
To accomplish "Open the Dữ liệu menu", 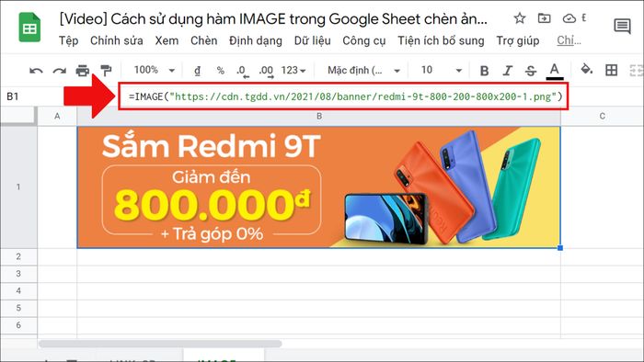I will tap(313, 40).
